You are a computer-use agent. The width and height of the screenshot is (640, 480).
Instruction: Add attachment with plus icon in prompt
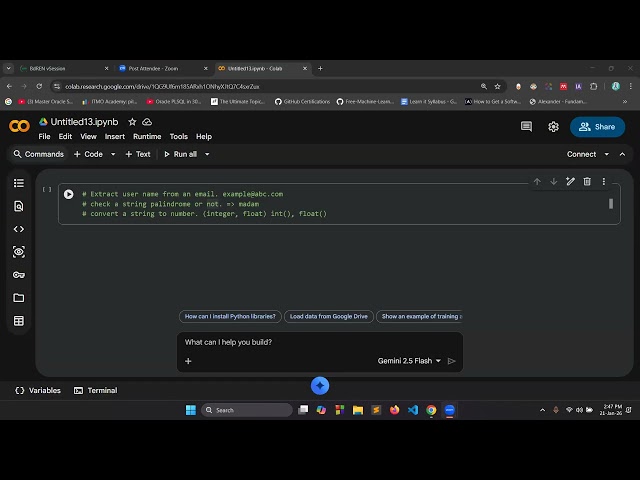(188, 361)
